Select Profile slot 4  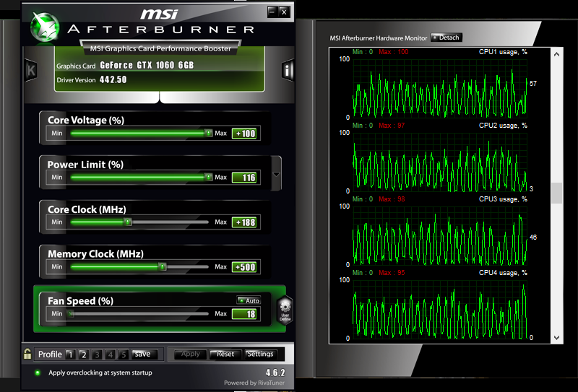pos(111,354)
